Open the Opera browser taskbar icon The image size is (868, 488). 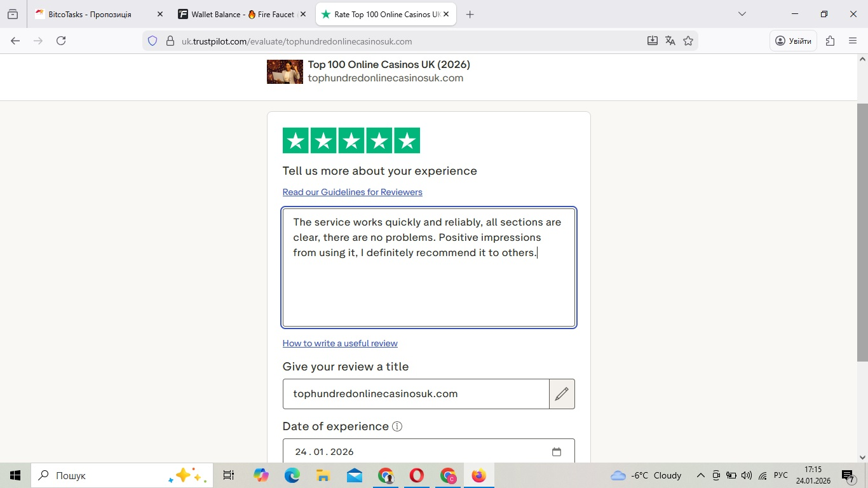tap(417, 475)
